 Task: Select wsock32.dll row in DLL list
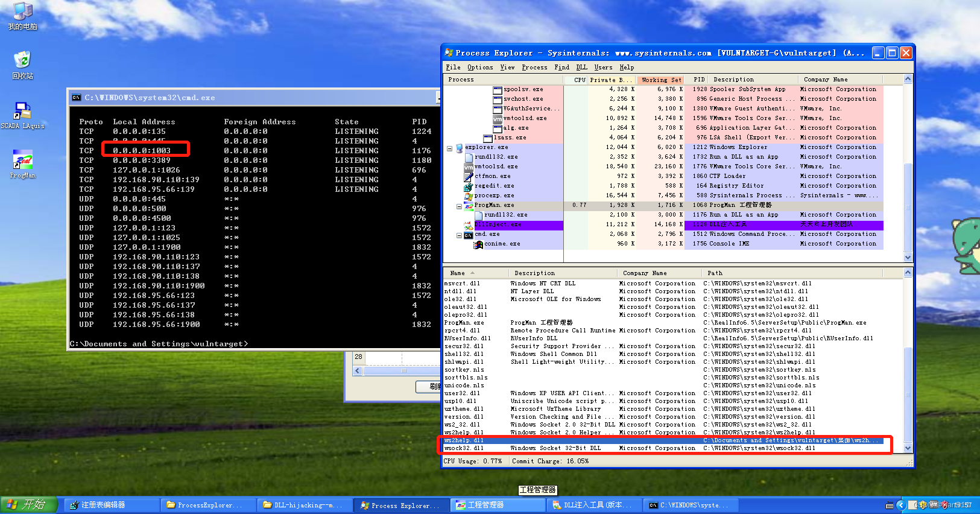coord(663,448)
